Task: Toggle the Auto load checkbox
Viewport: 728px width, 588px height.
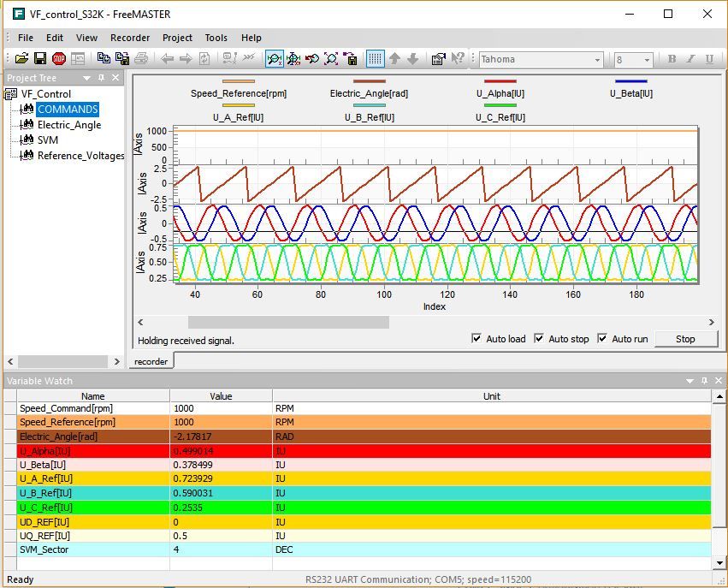Action: click(x=476, y=338)
